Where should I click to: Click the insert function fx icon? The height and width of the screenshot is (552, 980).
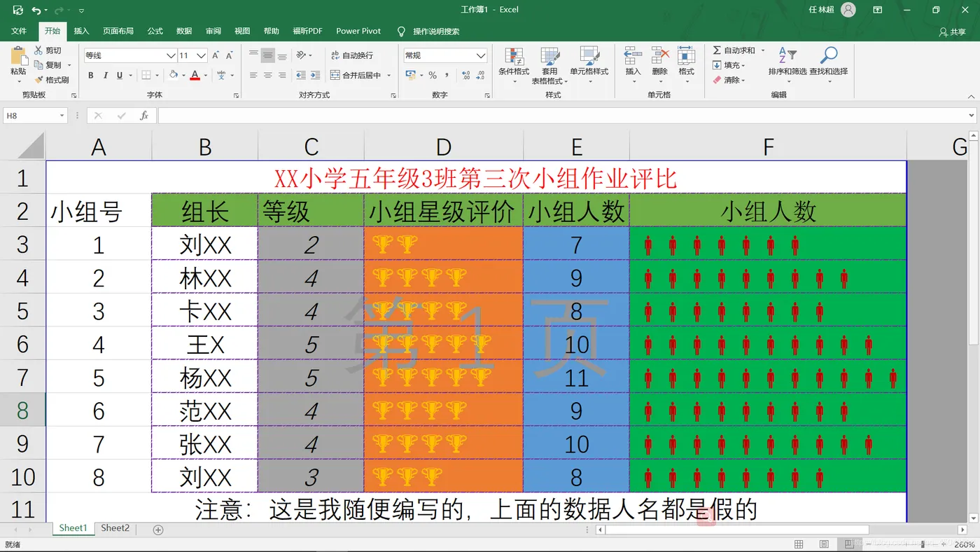[144, 116]
